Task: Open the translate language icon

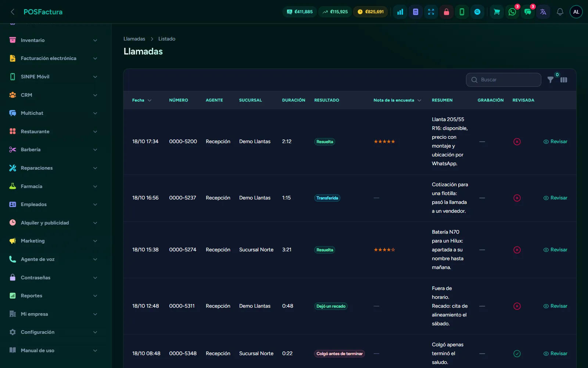Action: tap(543, 12)
